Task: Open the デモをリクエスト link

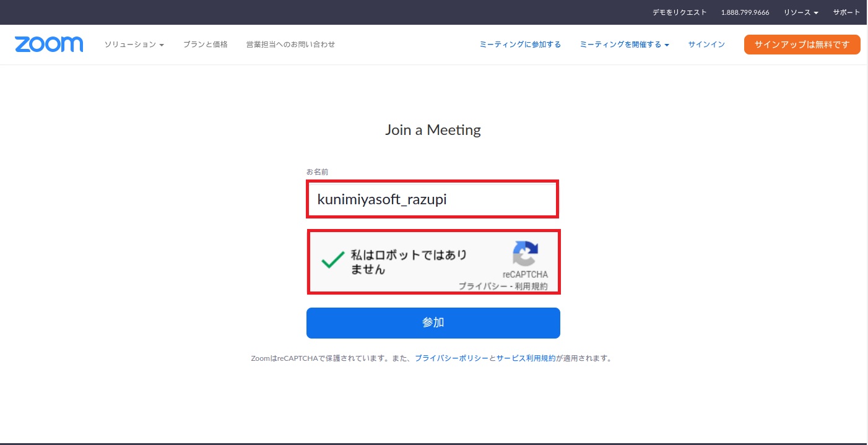Action: click(679, 12)
